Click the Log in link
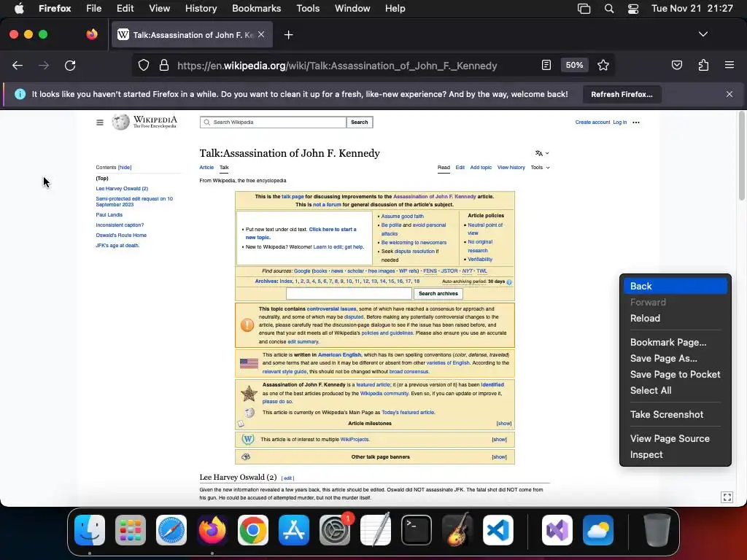 pyautogui.click(x=620, y=122)
